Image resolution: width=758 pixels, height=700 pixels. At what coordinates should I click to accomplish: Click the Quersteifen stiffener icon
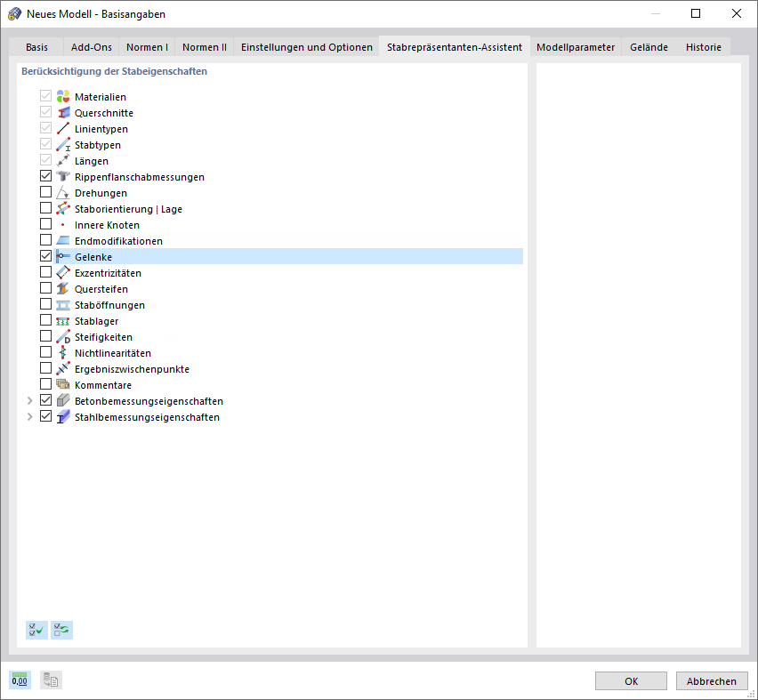pyautogui.click(x=63, y=288)
